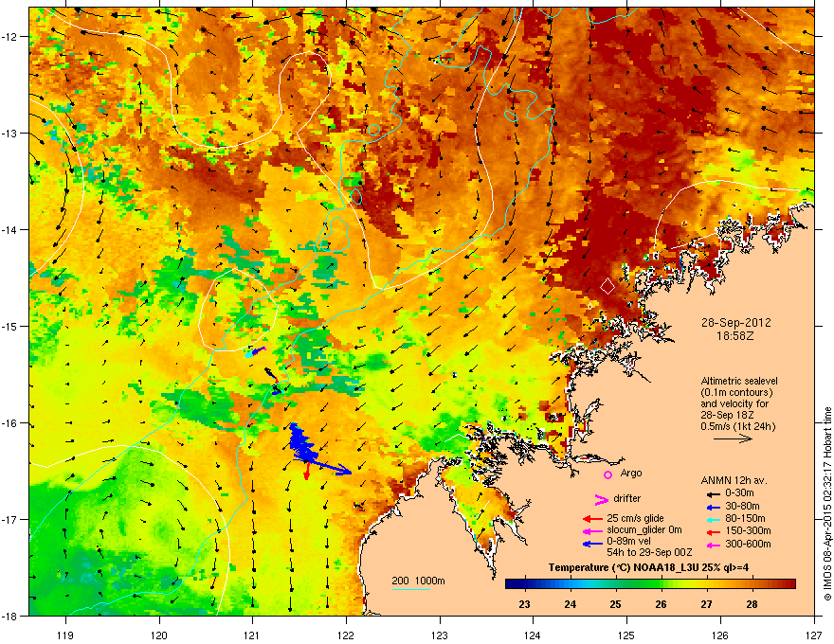Click the red 25 cm/s glide arrow

592,519
